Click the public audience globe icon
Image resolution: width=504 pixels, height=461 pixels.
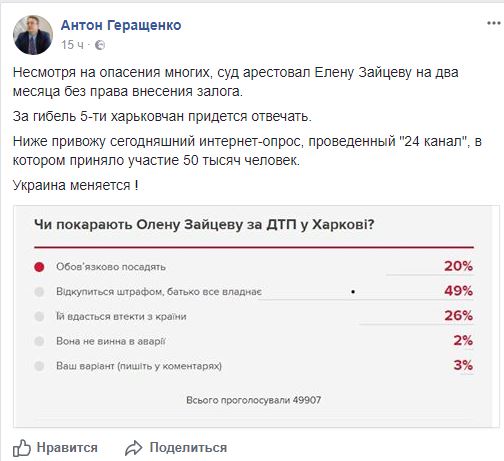pyautogui.click(x=100, y=45)
